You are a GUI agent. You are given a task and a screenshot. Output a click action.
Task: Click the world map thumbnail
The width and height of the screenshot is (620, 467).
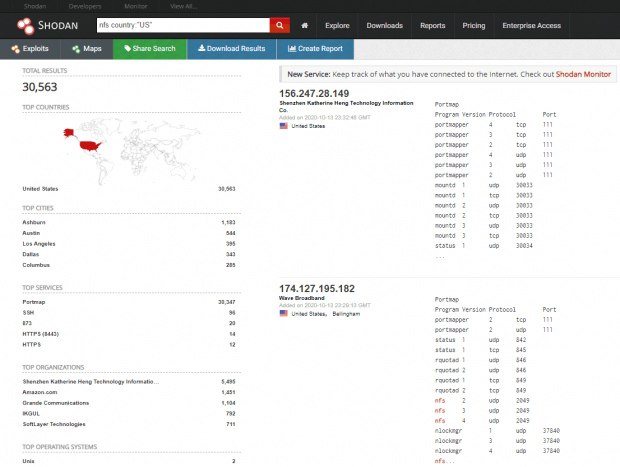pos(132,151)
